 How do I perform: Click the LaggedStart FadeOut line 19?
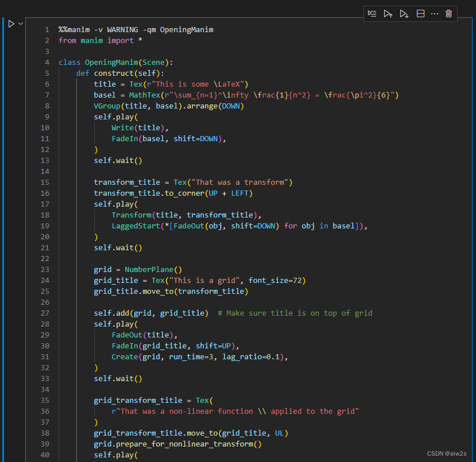(x=239, y=226)
